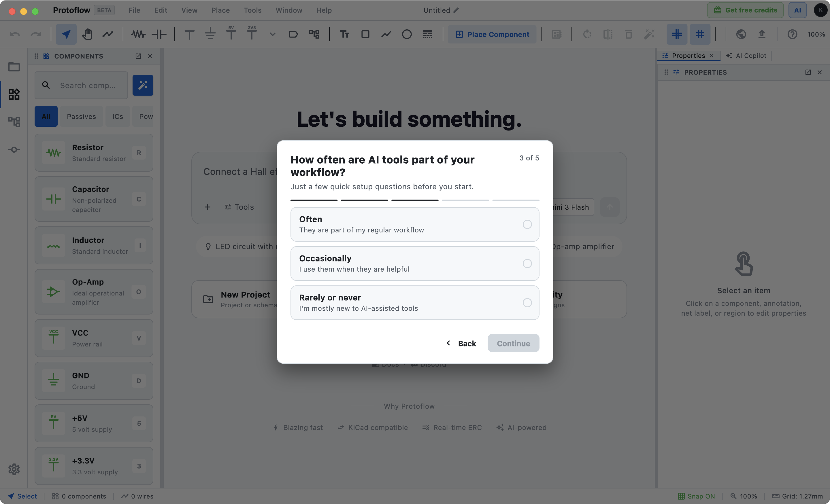This screenshot has width=830, height=504.
Task: Click Get free credits button
Action: pyautogui.click(x=745, y=10)
